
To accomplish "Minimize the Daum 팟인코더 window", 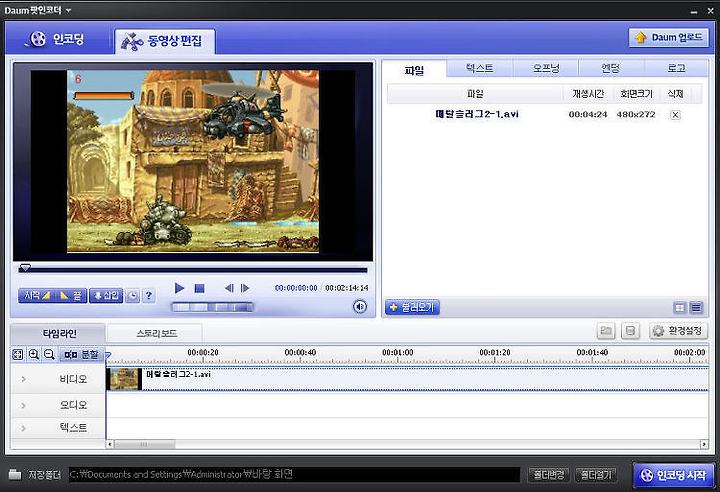I will click(x=694, y=11).
